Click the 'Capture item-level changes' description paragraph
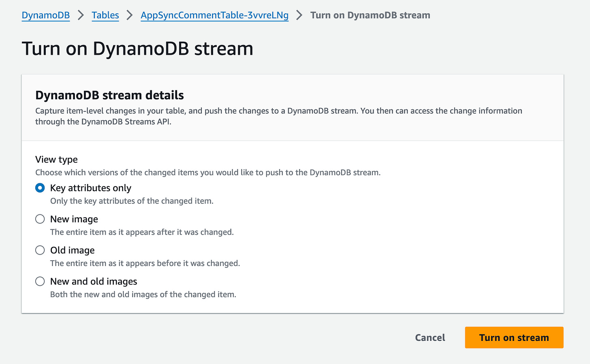The height and width of the screenshot is (364, 590). tap(279, 116)
